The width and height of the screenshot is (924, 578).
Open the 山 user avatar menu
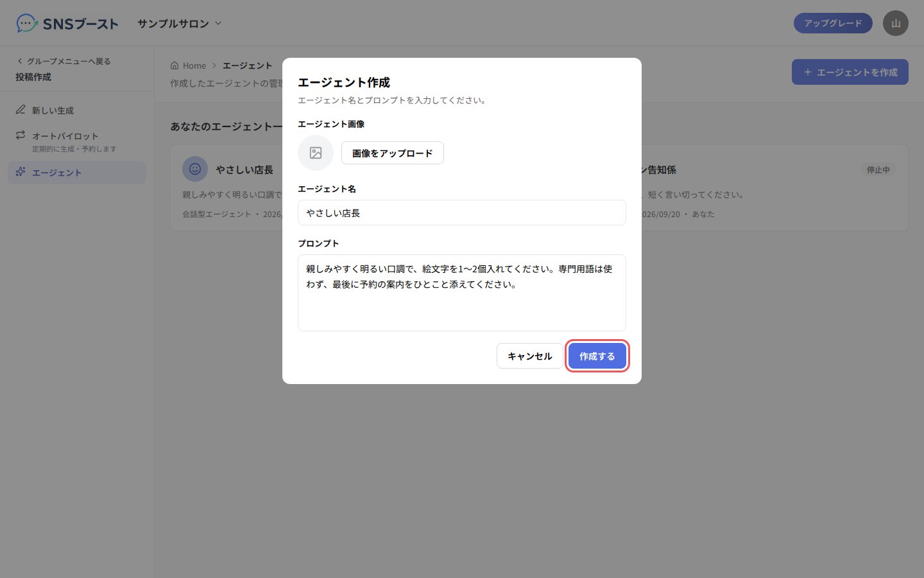pyautogui.click(x=896, y=23)
